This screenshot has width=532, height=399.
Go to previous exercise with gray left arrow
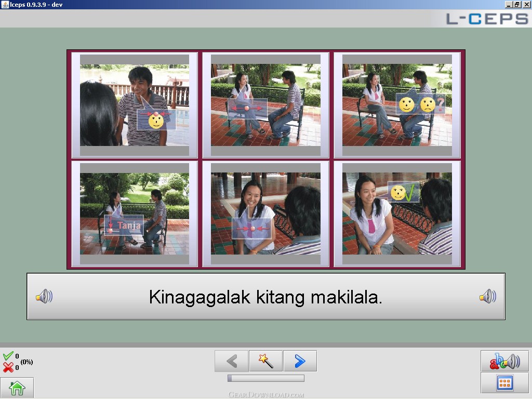click(232, 361)
